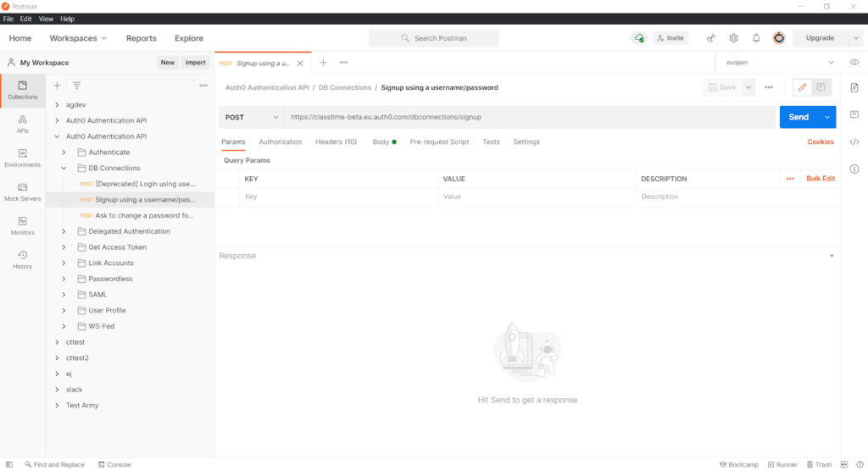The width and height of the screenshot is (868, 471).
Task: Click the Bulk Edit link
Action: click(x=820, y=179)
